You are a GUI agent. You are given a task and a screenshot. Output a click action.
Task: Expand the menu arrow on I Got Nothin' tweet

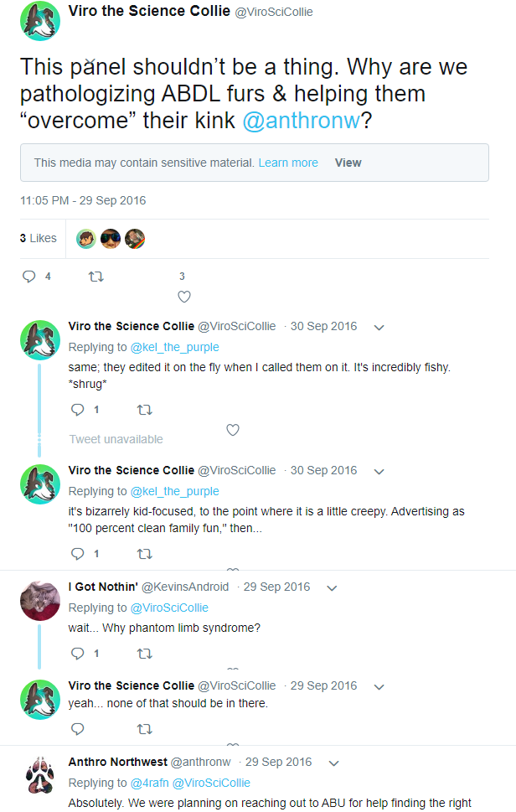[332, 587]
